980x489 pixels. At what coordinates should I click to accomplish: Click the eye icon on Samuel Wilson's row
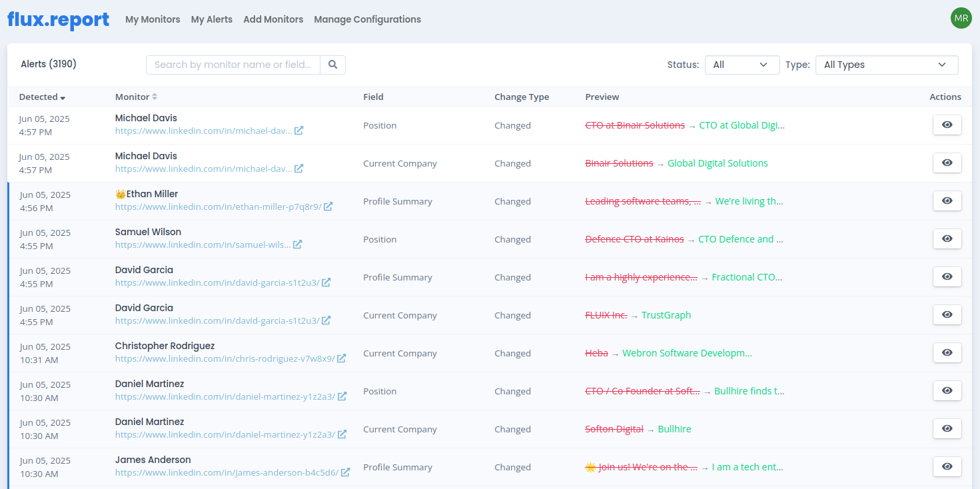947,239
